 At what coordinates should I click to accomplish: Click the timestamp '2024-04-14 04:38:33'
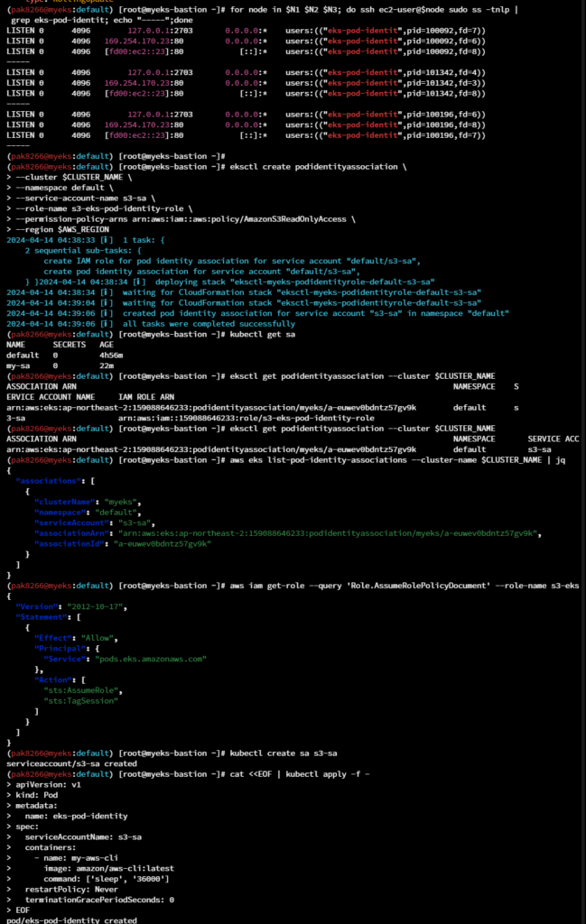point(51,240)
